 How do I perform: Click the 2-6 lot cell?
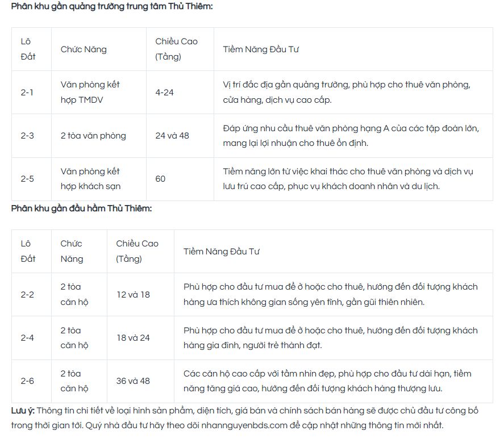[x=31, y=381]
